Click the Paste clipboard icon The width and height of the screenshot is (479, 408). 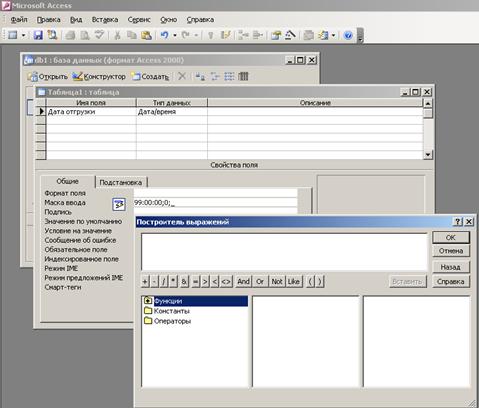tap(146, 35)
